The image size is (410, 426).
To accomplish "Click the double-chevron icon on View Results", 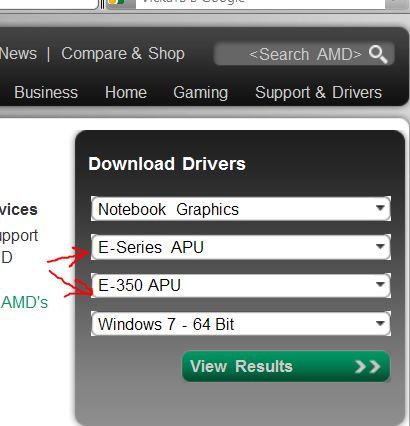I will [x=367, y=367].
